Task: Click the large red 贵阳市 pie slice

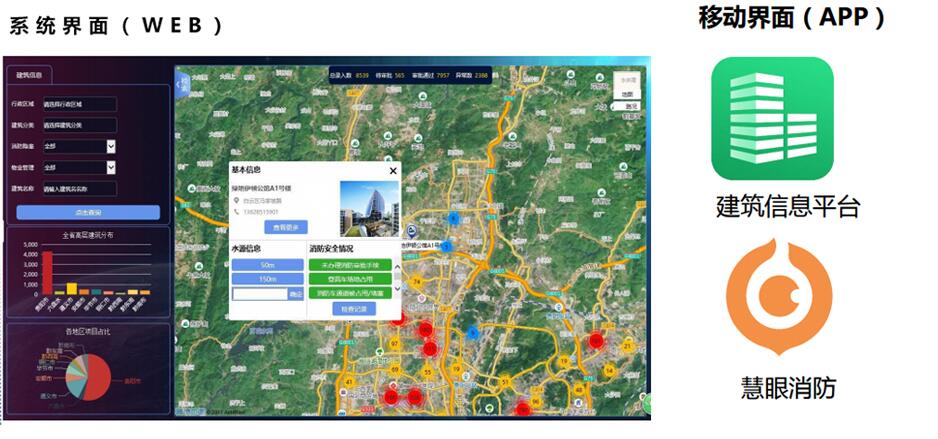Action: (98, 377)
